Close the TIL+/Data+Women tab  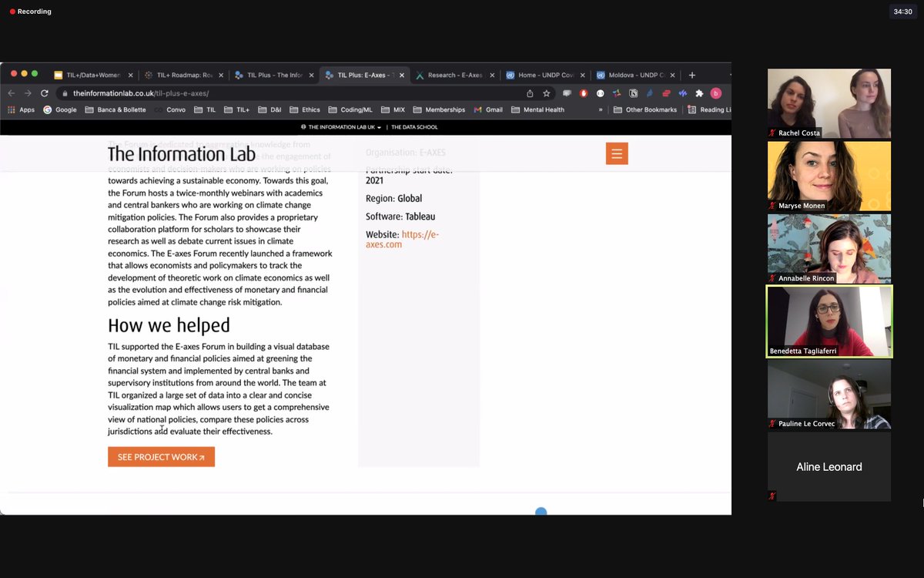[130, 76]
